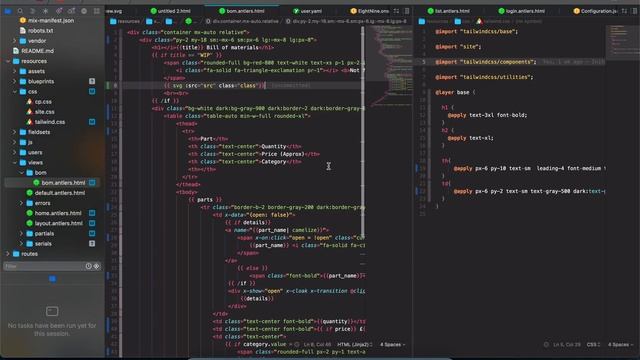The width and height of the screenshot is (640, 360).
Task: Collapse the views folder
Action: click(x=15, y=162)
